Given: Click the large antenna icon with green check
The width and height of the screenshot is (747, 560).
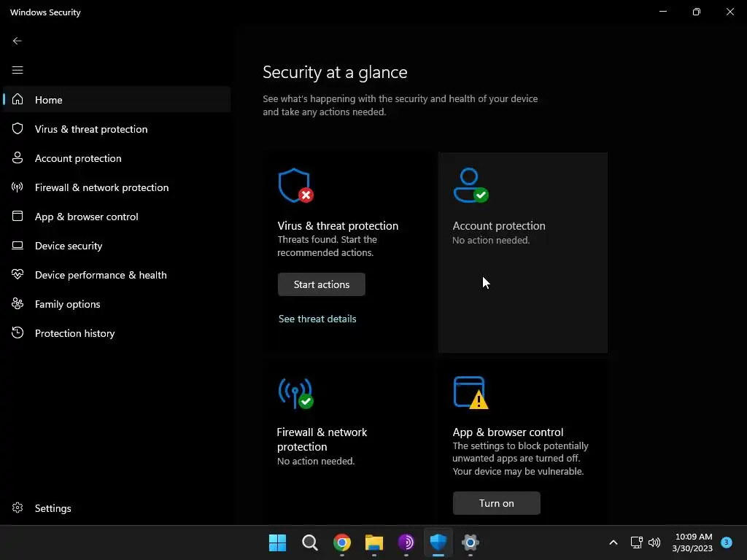Looking at the screenshot, I should tap(296, 393).
